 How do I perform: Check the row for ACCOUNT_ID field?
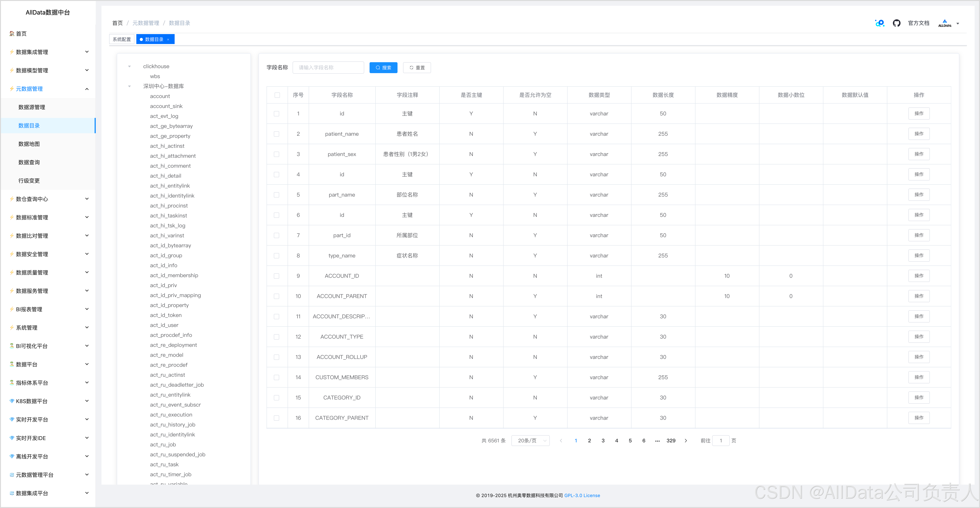[276, 276]
